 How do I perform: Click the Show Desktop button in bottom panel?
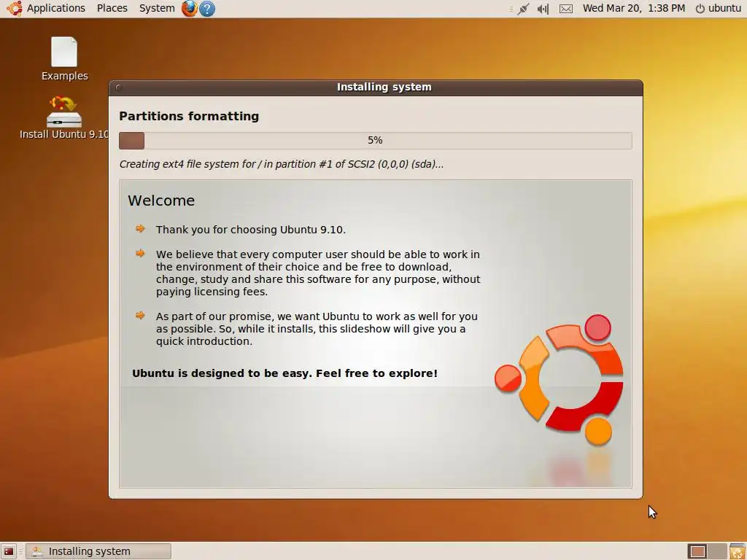click(x=9, y=551)
